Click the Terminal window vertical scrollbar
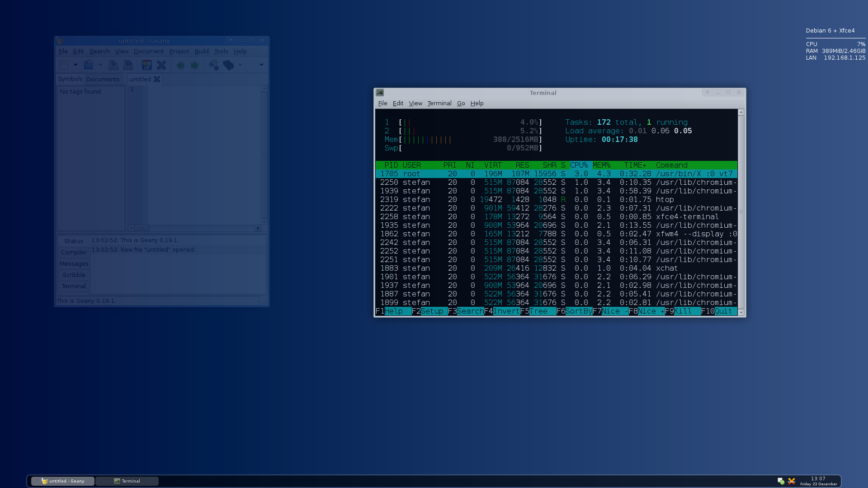 click(x=741, y=212)
